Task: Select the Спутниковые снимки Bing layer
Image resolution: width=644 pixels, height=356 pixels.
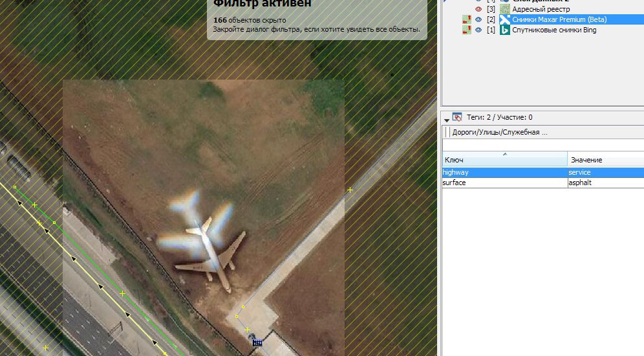Action: pos(554,30)
